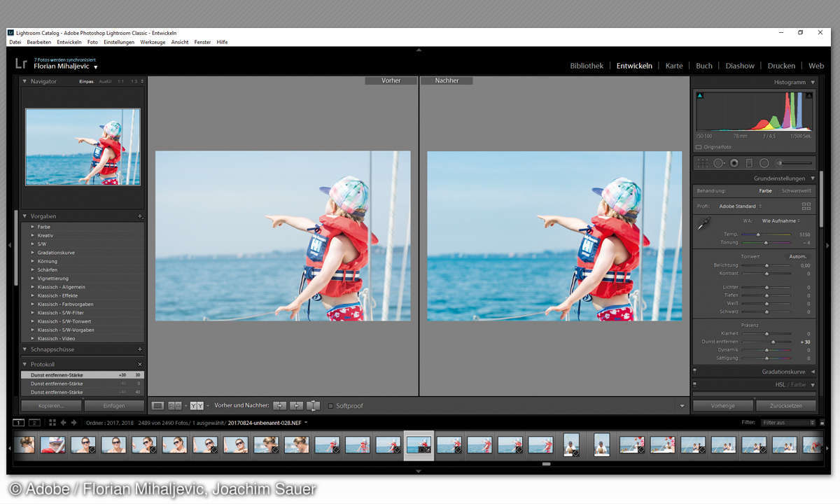Image resolution: width=840 pixels, height=504 pixels.
Task: Copy after settings to before
Action: (x=296, y=405)
